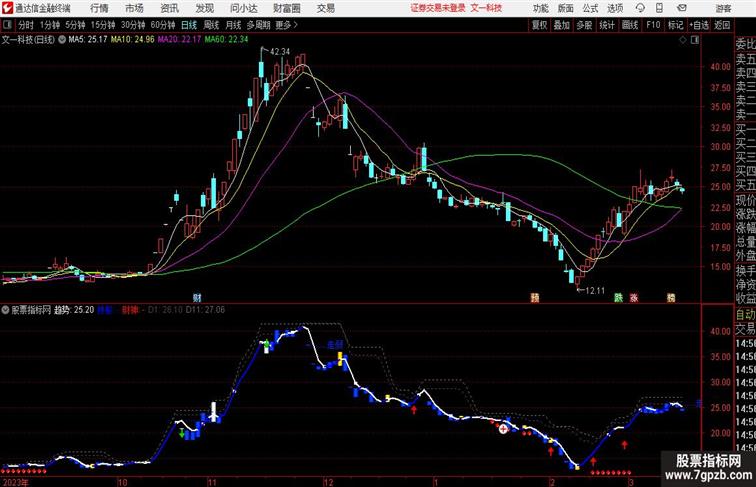Click the MA20: 22.17 label
Screen dimensions: 756x487
click(179, 40)
